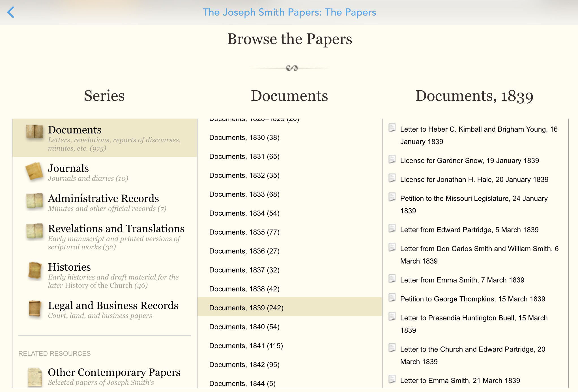Open Letter from Emma Smith, 7 March 1839
Viewport: 578px width, 392px height.
point(462,280)
